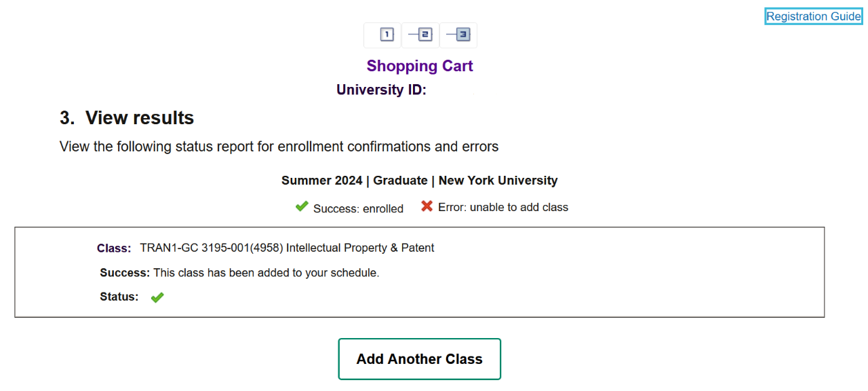Click the "Class:" field label
The width and height of the screenshot is (868, 391).
pos(114,248)
